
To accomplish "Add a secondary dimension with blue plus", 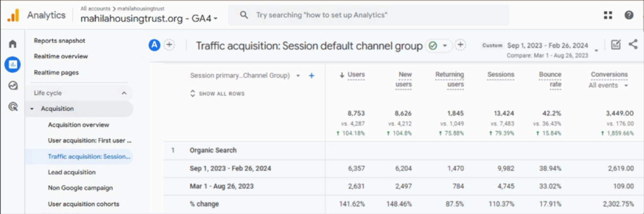I will (311, 76).
